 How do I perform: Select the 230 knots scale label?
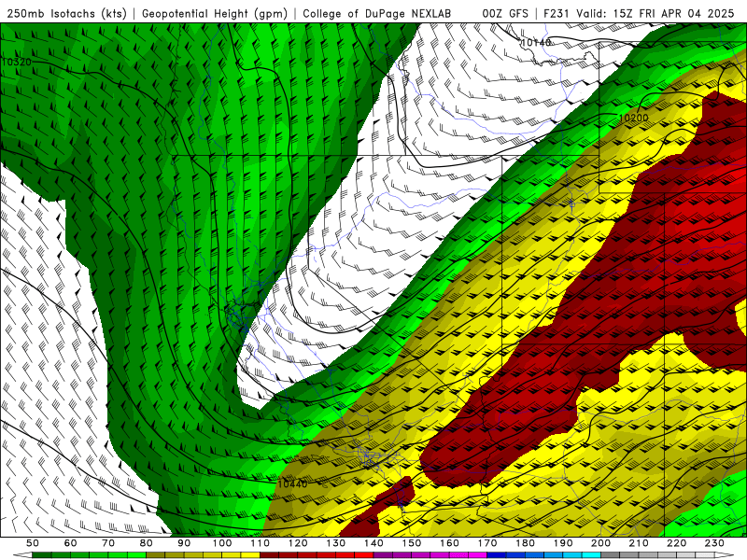pyautogui.click(x=715, y=543)
